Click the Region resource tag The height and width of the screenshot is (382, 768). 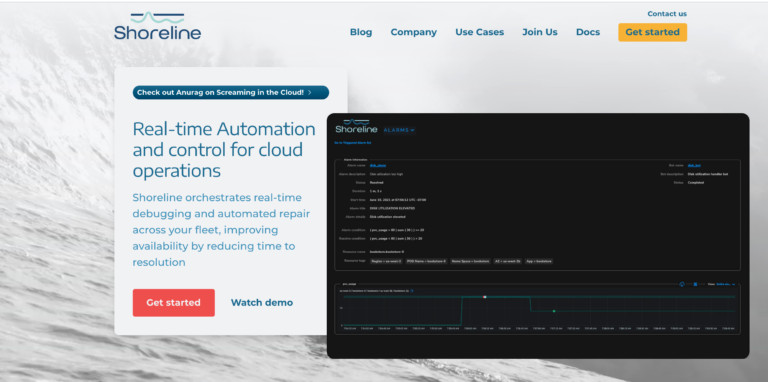tap(386, 261)
